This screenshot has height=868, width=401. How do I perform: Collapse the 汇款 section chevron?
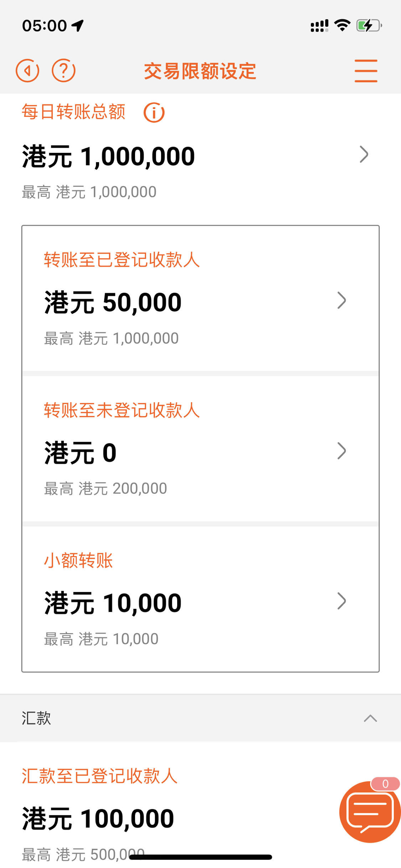(x=370, y=718)
